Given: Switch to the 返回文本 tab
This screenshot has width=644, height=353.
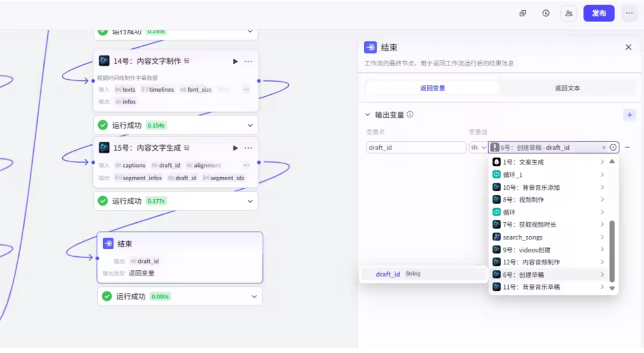Looking at the screenshot, I should pyautogui.click(x=567, y=89).
